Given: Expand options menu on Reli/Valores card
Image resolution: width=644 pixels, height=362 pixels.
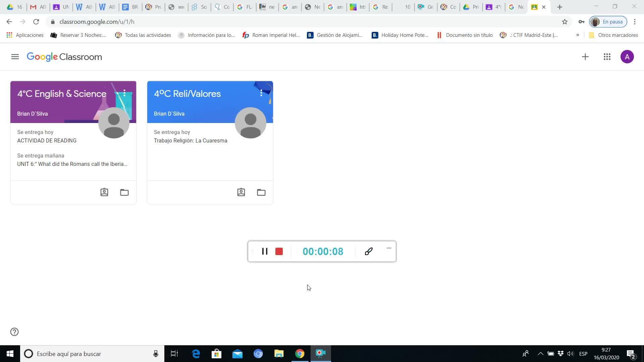Looking at the screenshot, I should point(261,93).
